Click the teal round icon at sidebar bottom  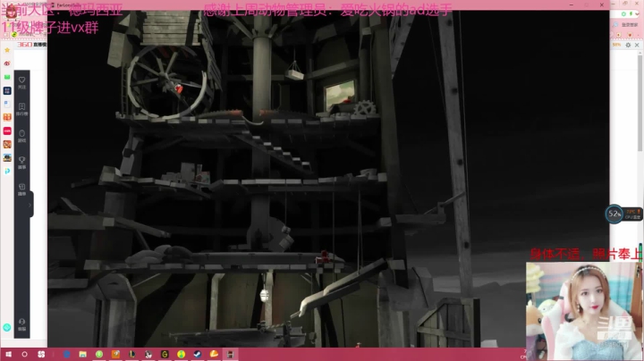(7, 327)
